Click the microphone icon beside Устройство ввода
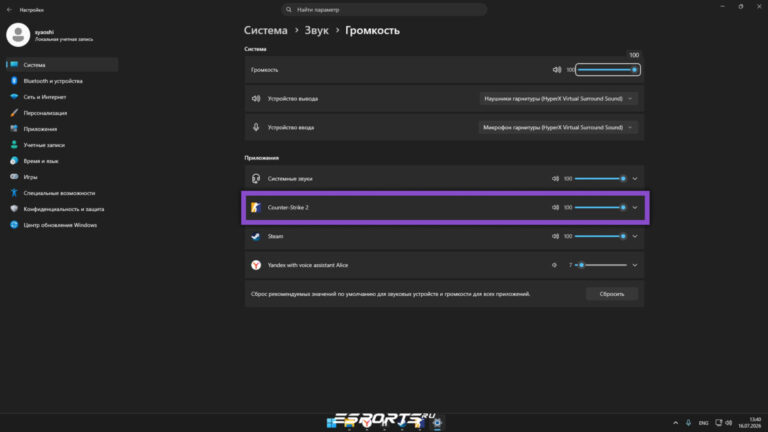Image resolution: width=768 pixels, height=432 pixels. coord(256,127)
